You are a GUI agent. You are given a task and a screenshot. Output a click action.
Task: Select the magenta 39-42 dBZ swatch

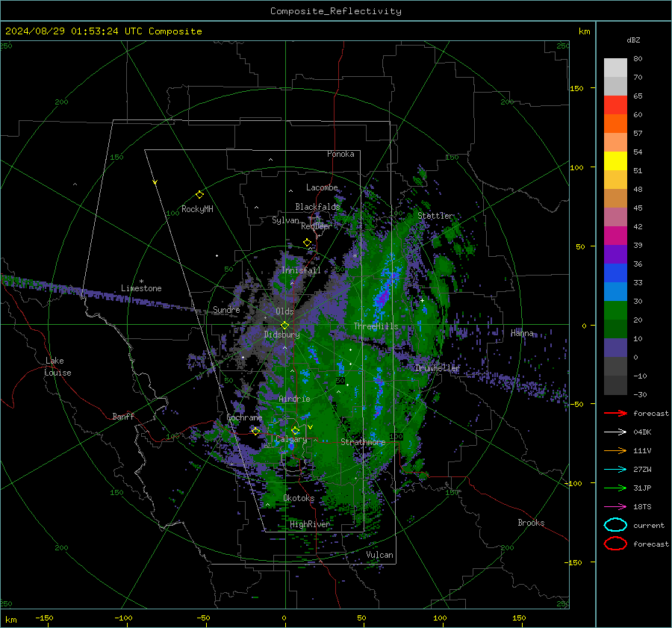point(615,236)
